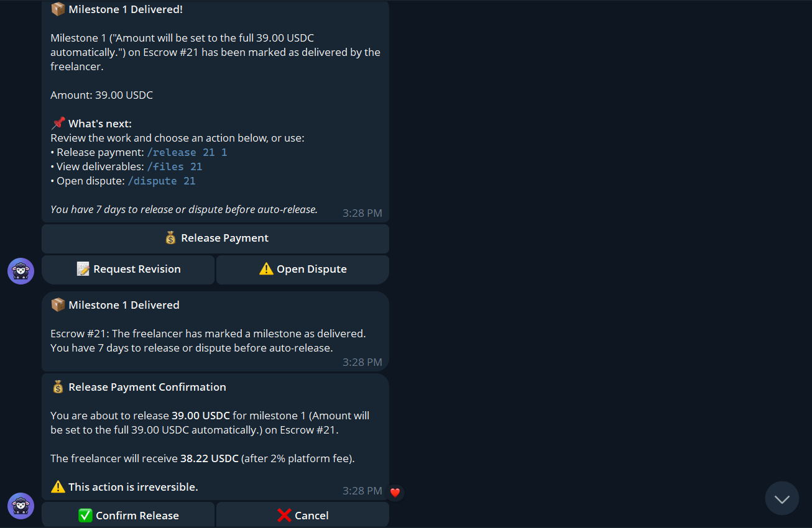Viewport: 812px width, 528px height.
Task: Toggle the red heart reaction
Action: click(395, 493)
